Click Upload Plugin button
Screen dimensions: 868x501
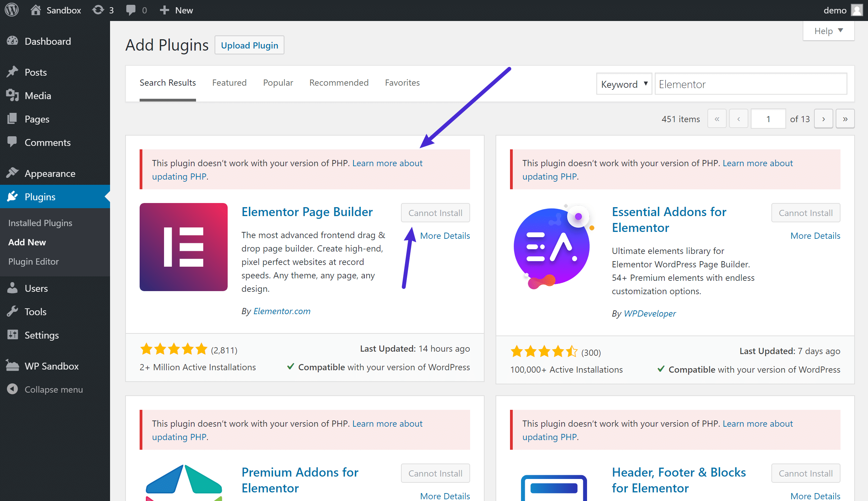[x=249, y=45]
